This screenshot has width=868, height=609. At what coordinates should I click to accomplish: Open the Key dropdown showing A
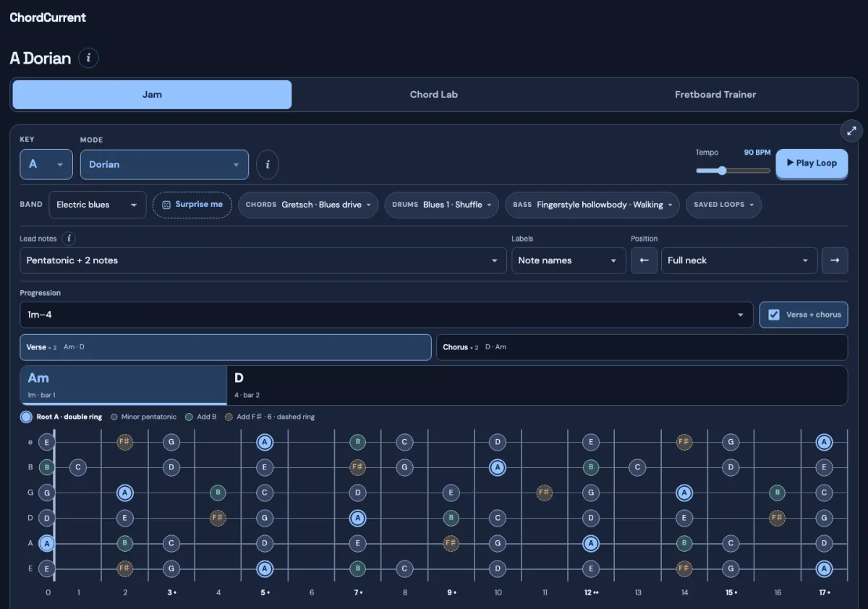point(46,164)
